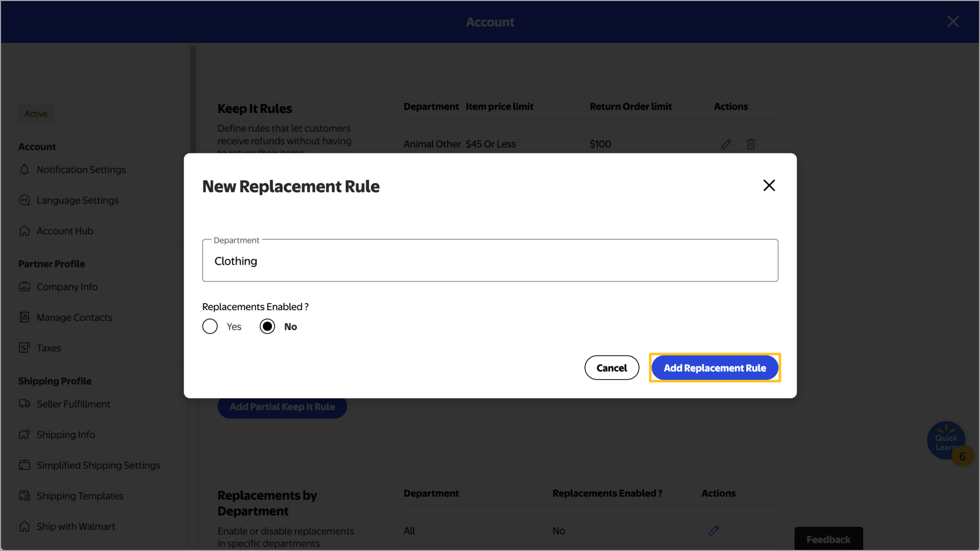Delete the Animal Other keep-it rule
980x551 pixels.
pos(750,144)
